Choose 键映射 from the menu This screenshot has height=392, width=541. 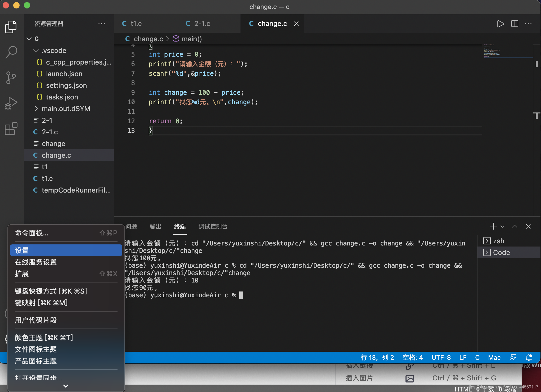[66, 303]
